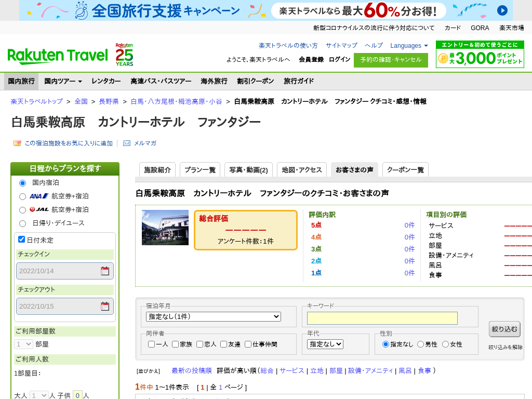
Task: Open the レンタカー nav item
Action: point(106,81)
